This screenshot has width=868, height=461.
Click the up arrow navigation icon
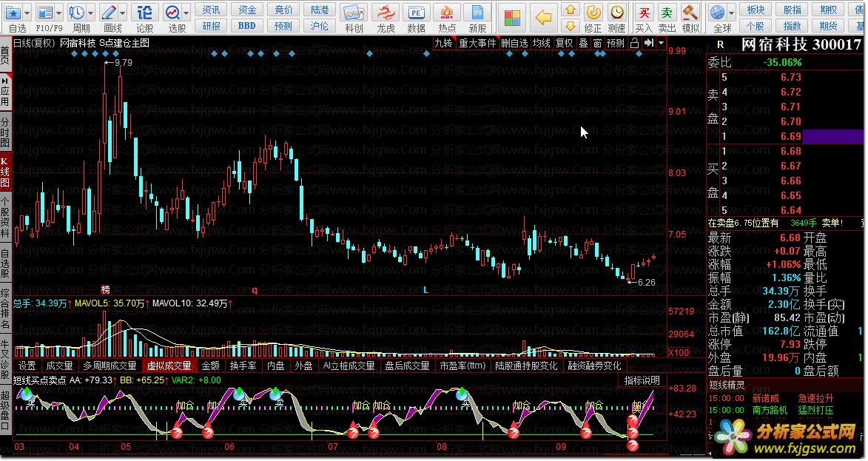[x=571, y=10]
